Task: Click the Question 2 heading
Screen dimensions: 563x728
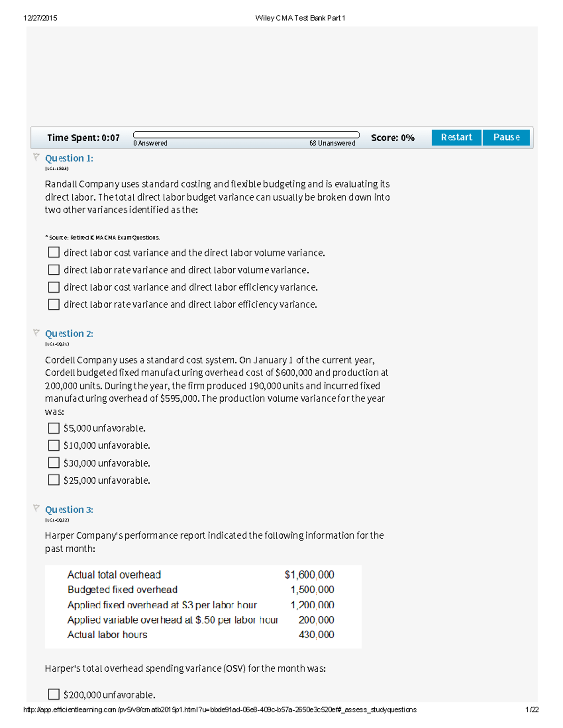Action: (x=69, y=334)
